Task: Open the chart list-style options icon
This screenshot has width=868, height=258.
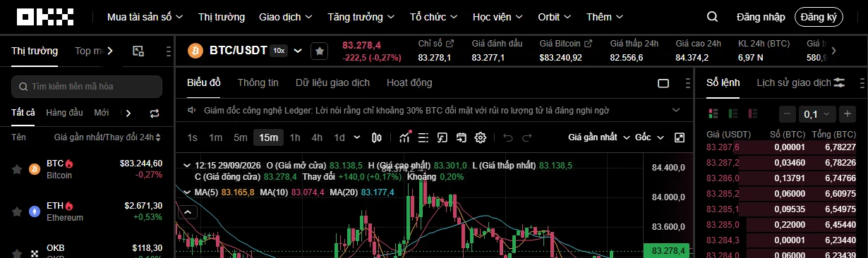Action: pos(423,137)
